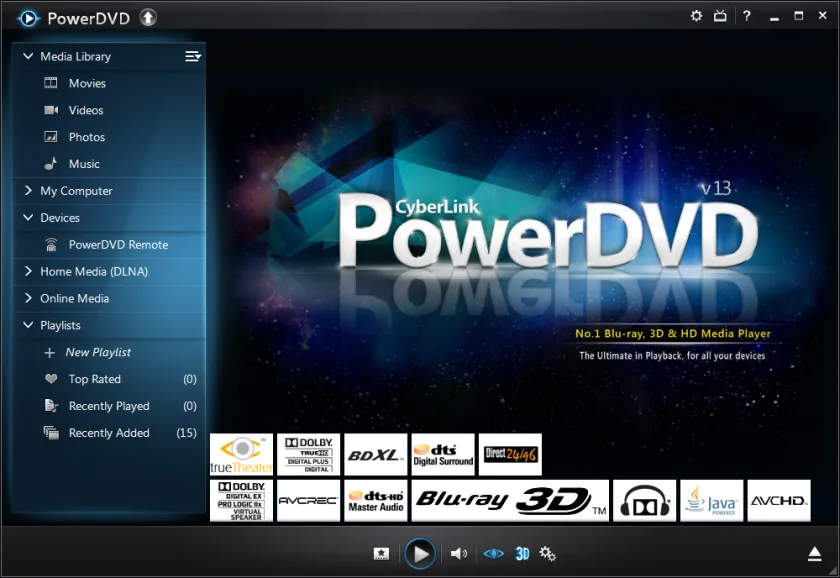Open the settings gear in title bar

[x=696, y=16]
